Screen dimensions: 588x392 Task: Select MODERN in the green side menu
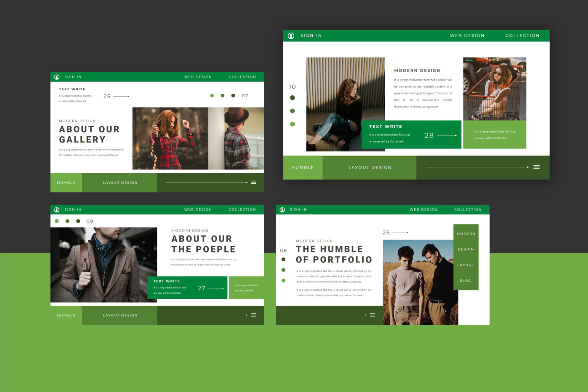pyautogui.click(x=466, y=234)
